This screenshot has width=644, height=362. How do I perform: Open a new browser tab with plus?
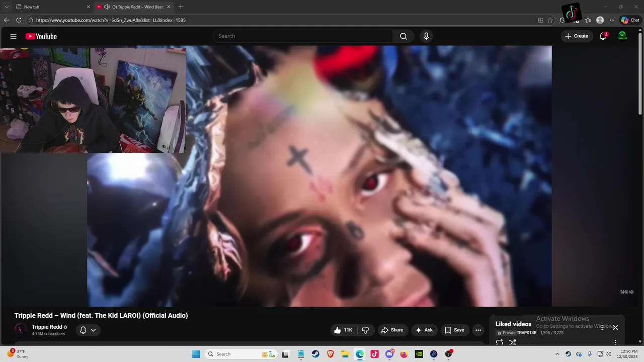181,7
